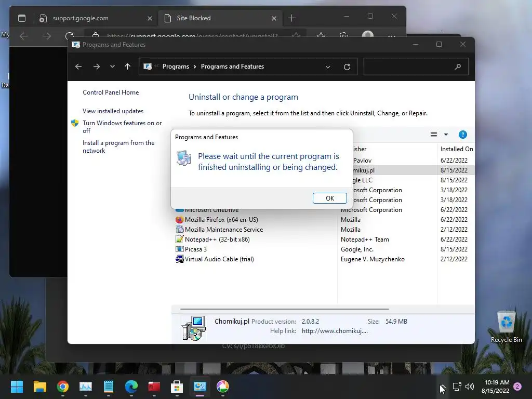This screenshot has width=532, height=399.
Task: Go forward in Edge browser
Action: coord(47,36)
